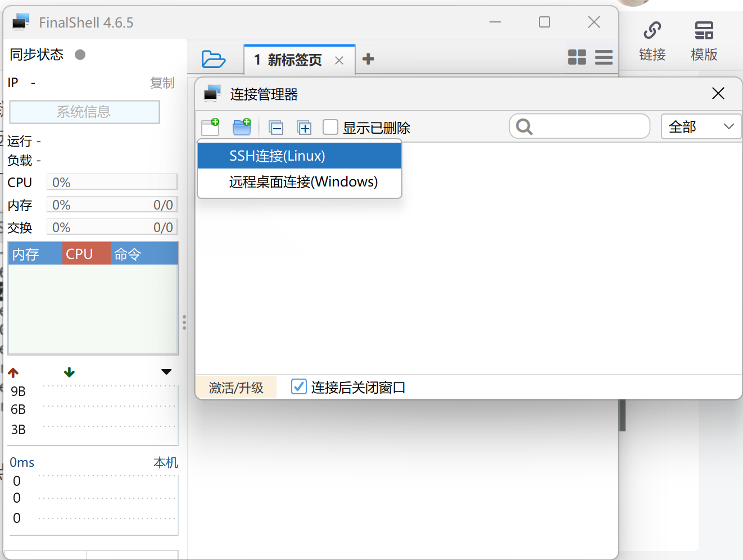Minimize the FinalShell window
743x560 pixels.
495,22
